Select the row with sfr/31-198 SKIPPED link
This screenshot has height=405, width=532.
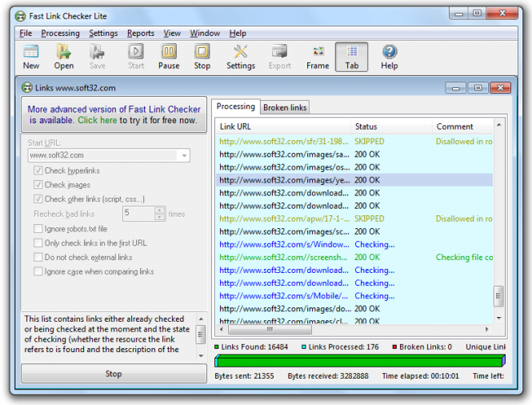click(354, 142)
